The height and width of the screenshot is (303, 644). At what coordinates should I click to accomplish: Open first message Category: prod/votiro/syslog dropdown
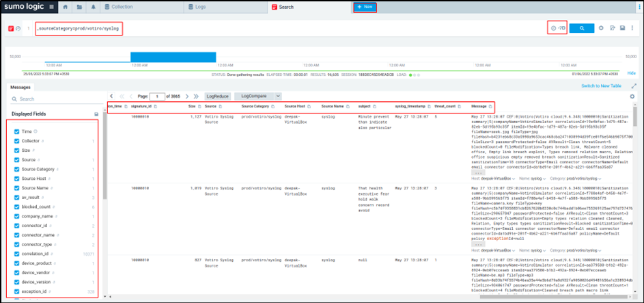tap(576, 179)
